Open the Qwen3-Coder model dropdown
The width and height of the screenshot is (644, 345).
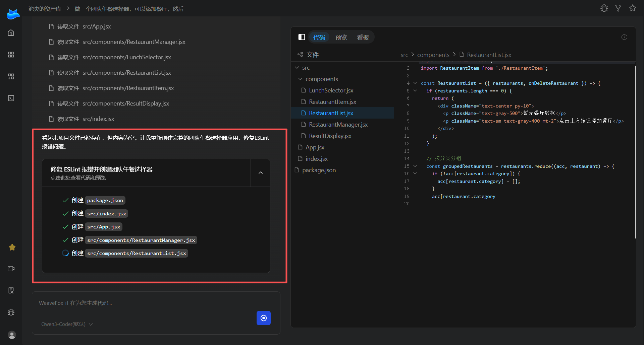pyautogui.click(x=67, y=324)
